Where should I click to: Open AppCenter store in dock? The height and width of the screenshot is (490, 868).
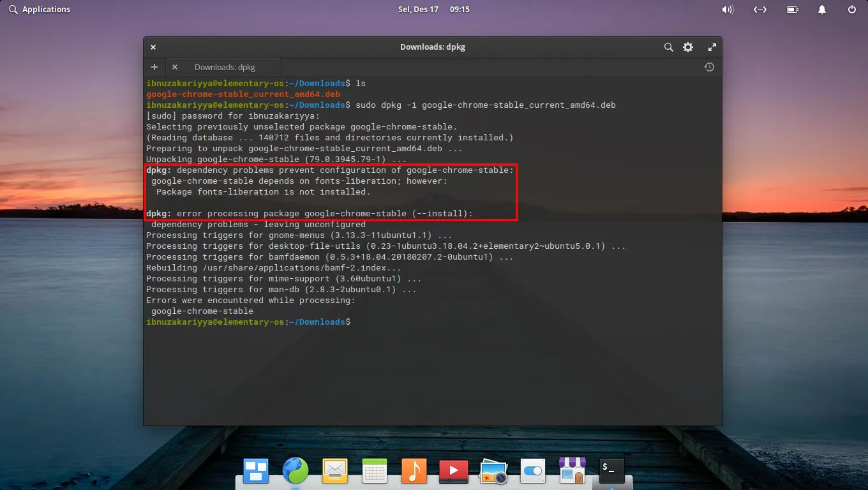point(572,471)
